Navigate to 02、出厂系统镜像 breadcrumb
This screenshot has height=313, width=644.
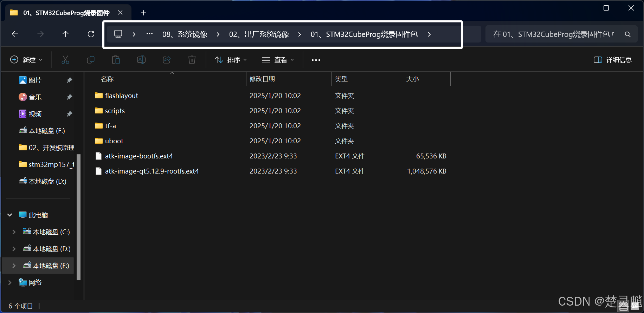tap(259, 34)
